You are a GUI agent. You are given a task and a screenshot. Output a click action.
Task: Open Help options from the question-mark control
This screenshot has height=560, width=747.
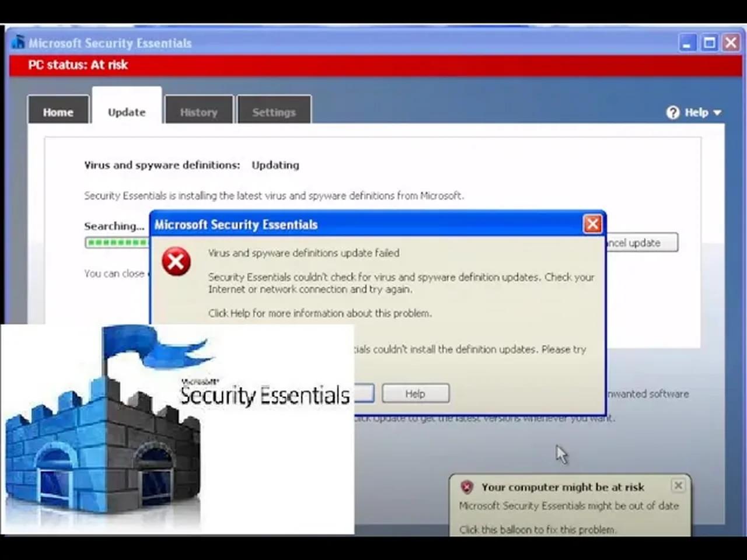[x=673, y=112]
